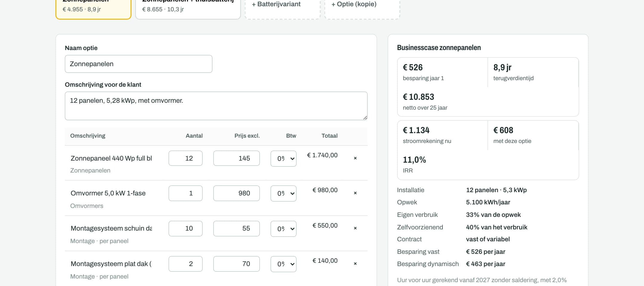
Task: Click the € 140,00 total cell
Action: click(325, 261)
